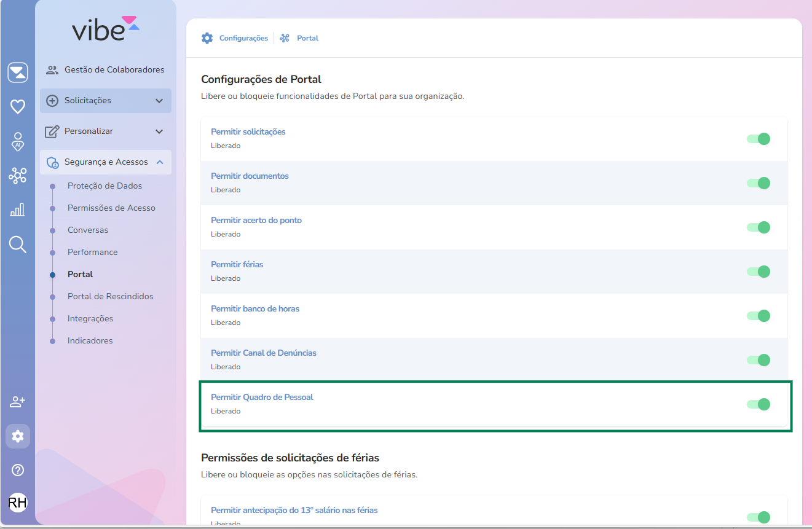
Task: Expand the Personalizar section chevron
Action: point(159,131)
